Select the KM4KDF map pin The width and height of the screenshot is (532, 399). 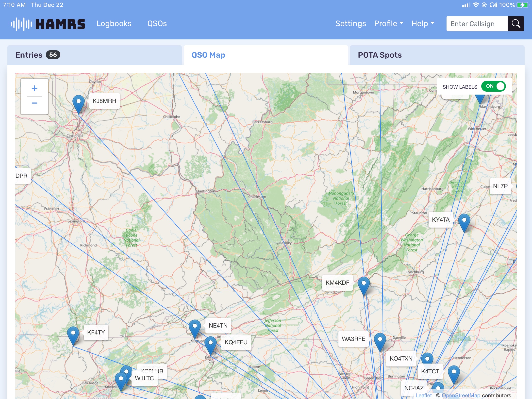[364, 286]
